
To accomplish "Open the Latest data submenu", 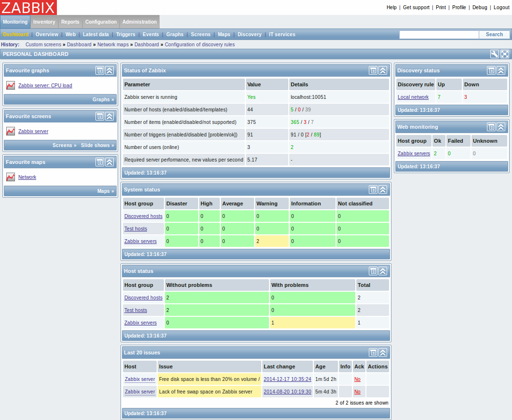I will (95, 34).
